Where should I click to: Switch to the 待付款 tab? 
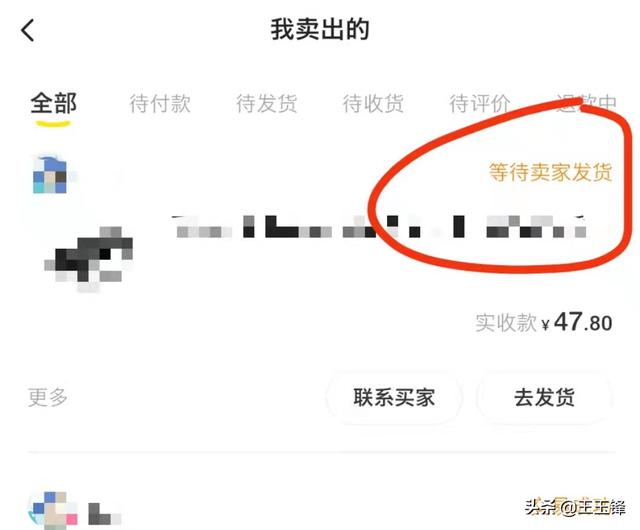point(160,103)
